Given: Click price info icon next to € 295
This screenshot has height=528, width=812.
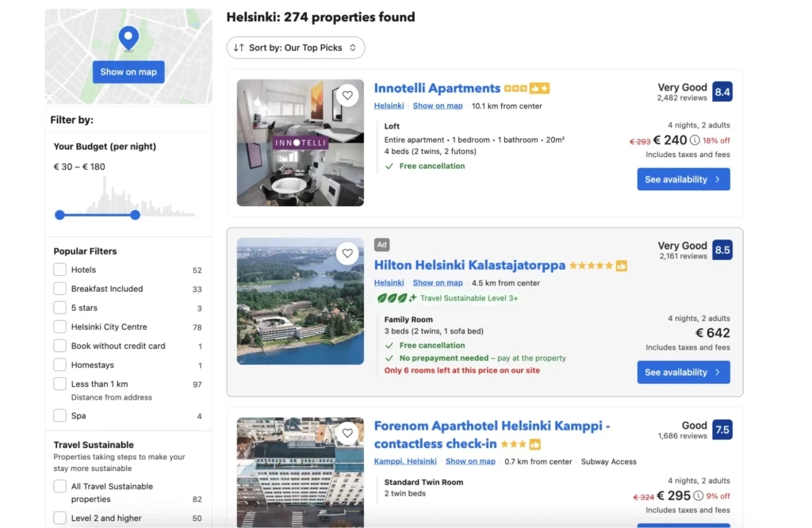Looking at the screenshot, I should click(x=698, y=495).
